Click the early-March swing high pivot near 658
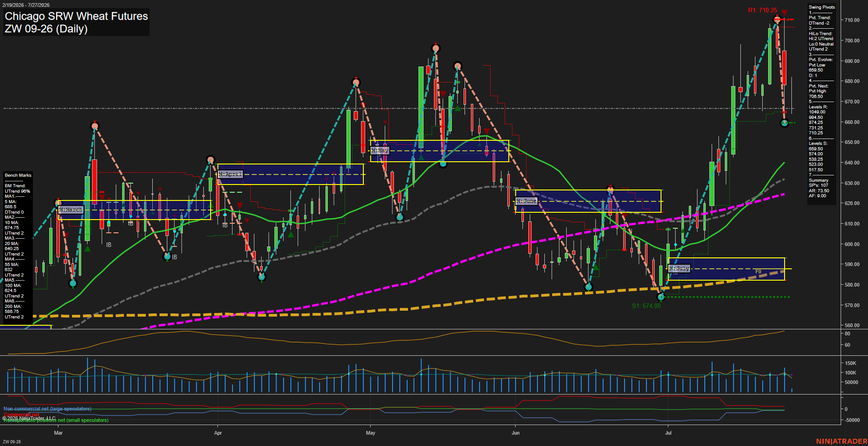Image resolution: width=868 pixels, height=446 pixels. click(95, 126)
